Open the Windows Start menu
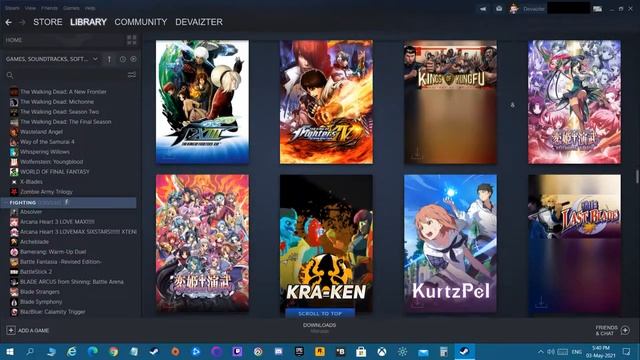 10,351
